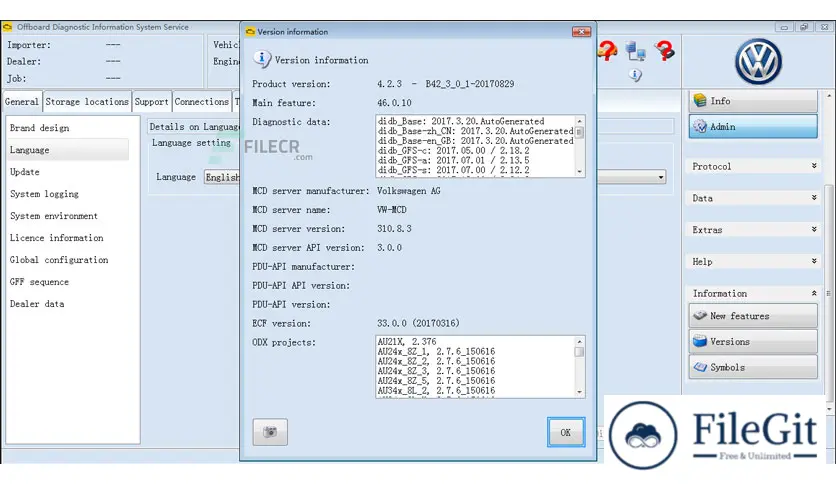Select didb_Base-zh_CN data row
Screen dimensions: 836x484
476,131
